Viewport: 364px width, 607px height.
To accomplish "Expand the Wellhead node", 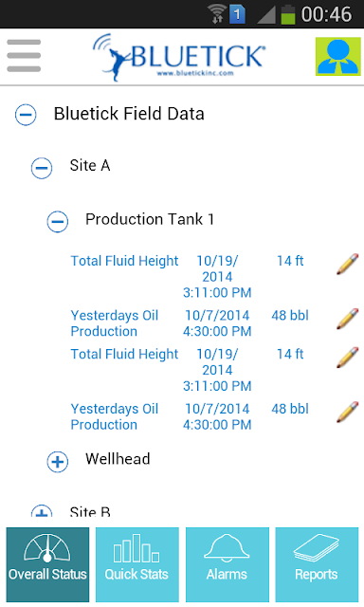I will pos(57,462).
